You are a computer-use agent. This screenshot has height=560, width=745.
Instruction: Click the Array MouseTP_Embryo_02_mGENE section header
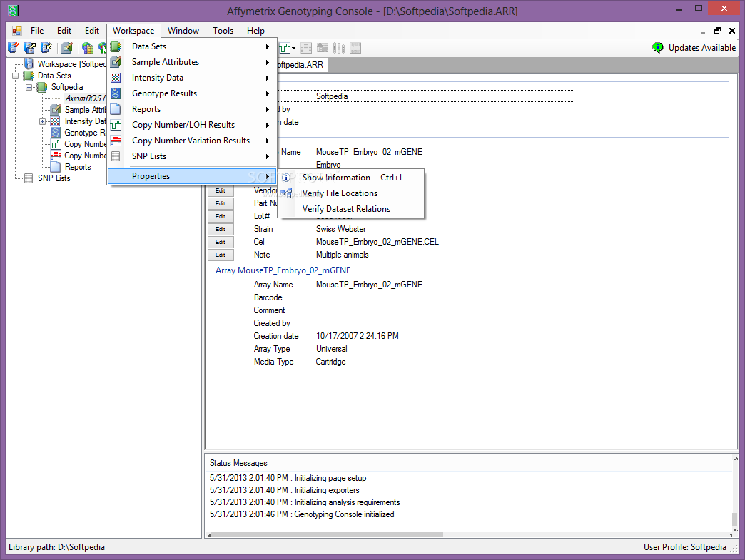(x=283, y=270)
